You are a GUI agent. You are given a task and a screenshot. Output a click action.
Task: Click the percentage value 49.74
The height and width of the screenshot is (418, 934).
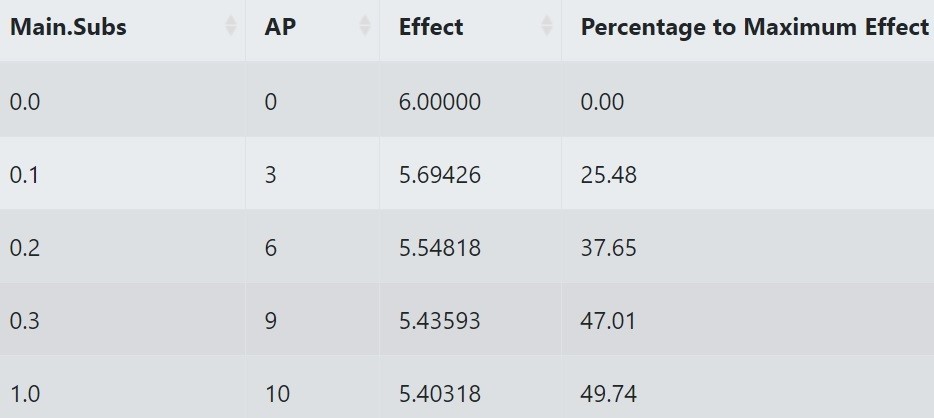pyautogui.click(x=608, y=394)
